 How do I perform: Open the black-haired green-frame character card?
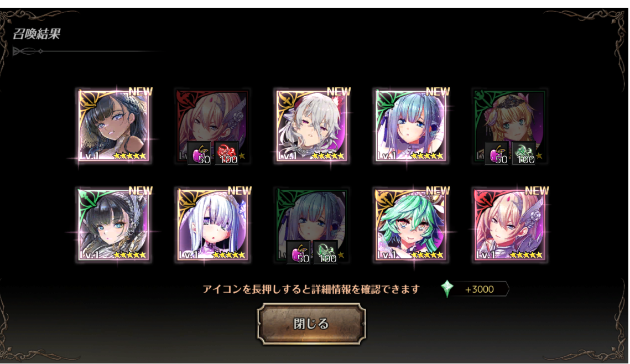[114, 225]
